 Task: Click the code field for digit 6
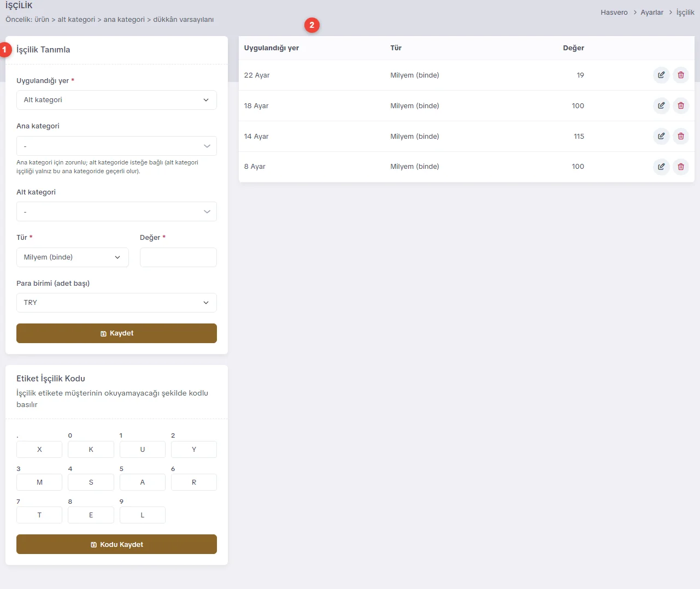point(194,482)
